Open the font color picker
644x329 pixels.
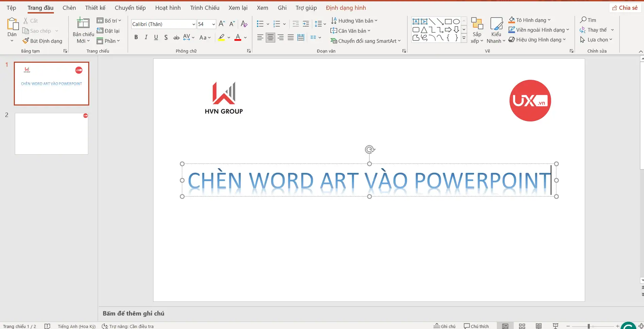244,37
